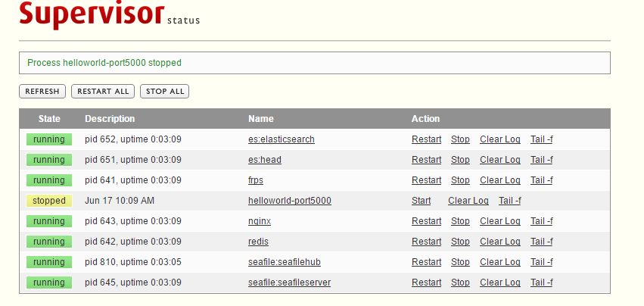Stop the nginx process
The image size is (644, 306).
tap(460, 221)
